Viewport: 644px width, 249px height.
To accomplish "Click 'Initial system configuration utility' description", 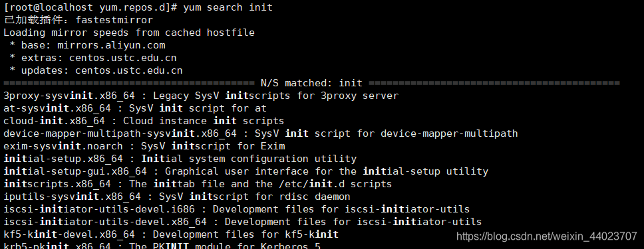I will pyautogui.click(x=249, y=159).
